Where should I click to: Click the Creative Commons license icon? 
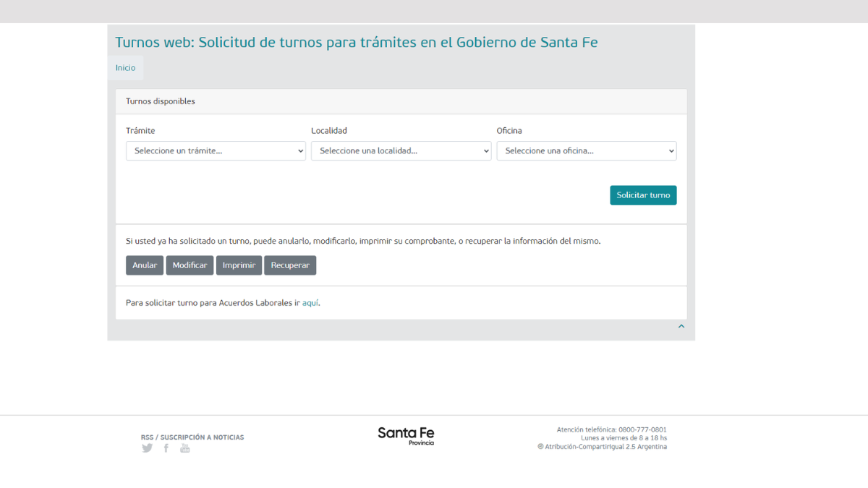pos(540,447)
